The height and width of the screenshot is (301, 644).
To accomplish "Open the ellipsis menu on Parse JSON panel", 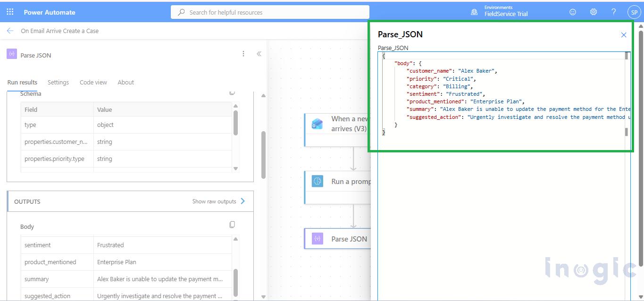I will (243, 54).
